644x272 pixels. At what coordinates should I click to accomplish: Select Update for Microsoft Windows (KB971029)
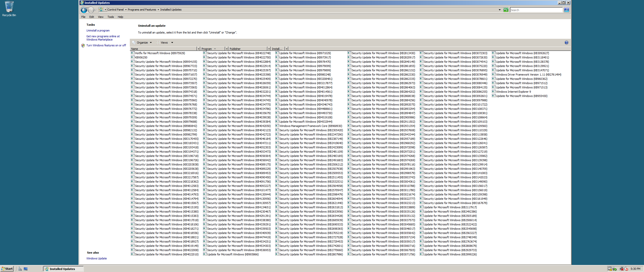click(x=303, y=53)
